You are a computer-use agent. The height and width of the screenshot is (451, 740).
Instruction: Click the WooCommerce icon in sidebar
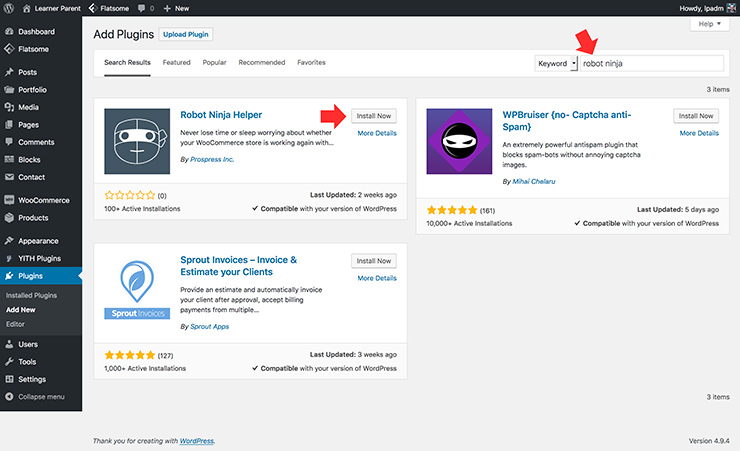click(9, 200)
